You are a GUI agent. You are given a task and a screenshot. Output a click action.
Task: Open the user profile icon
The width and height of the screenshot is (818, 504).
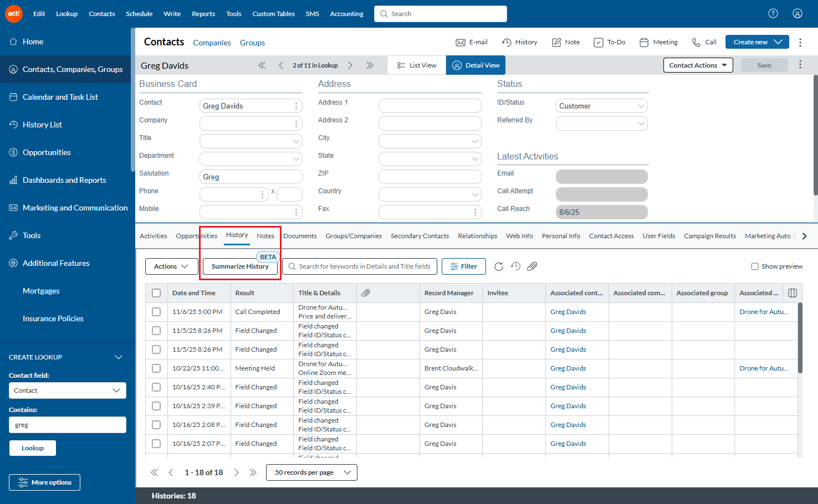coord(797,13)
